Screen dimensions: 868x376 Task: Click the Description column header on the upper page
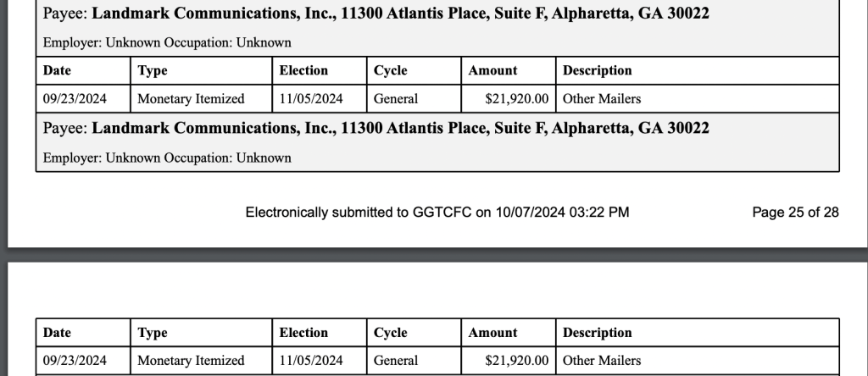click(597, 70)
